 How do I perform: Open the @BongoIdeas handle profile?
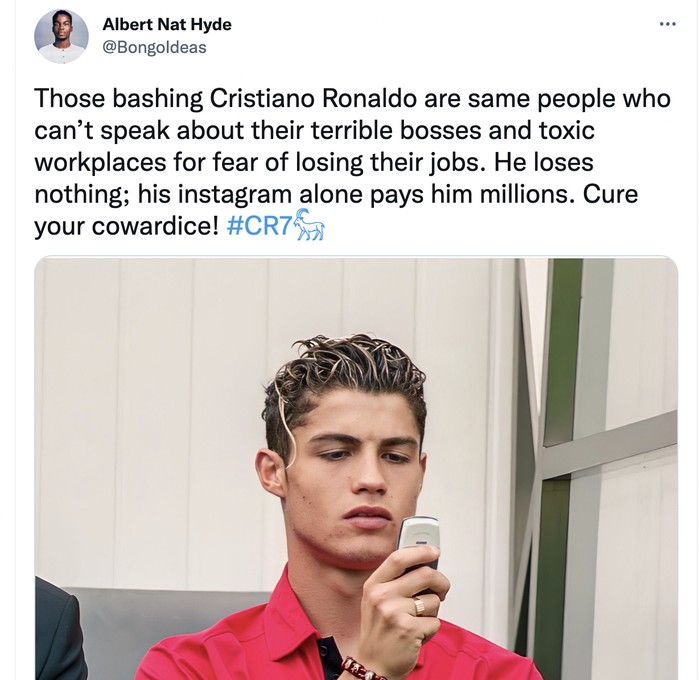click(154, 47)
